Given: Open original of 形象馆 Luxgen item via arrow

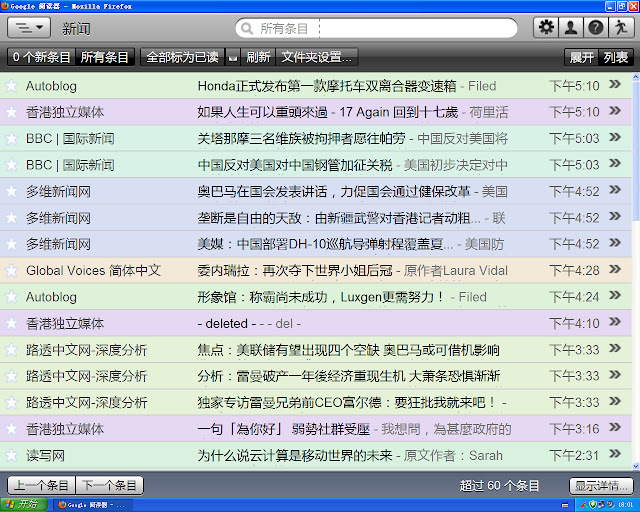Looking at the screenshot, I should [x=615, y=296].
